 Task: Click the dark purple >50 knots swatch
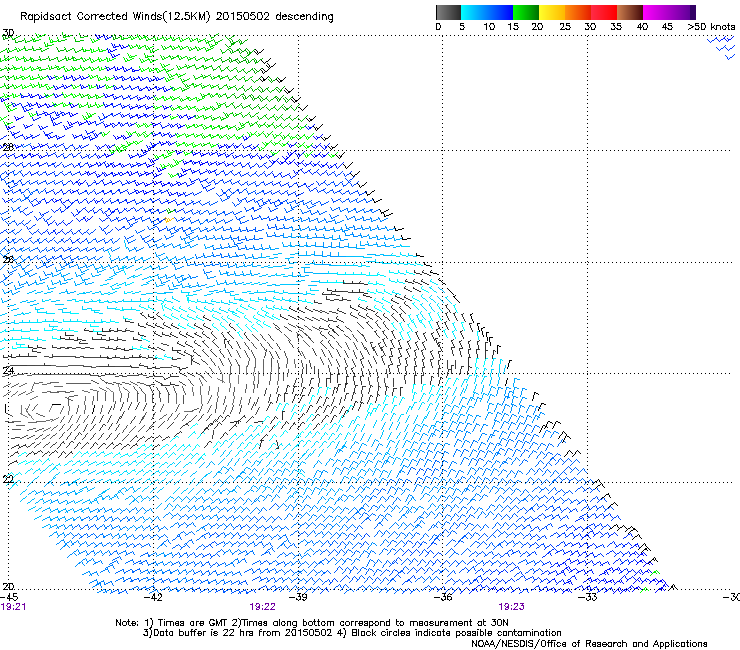692,12
